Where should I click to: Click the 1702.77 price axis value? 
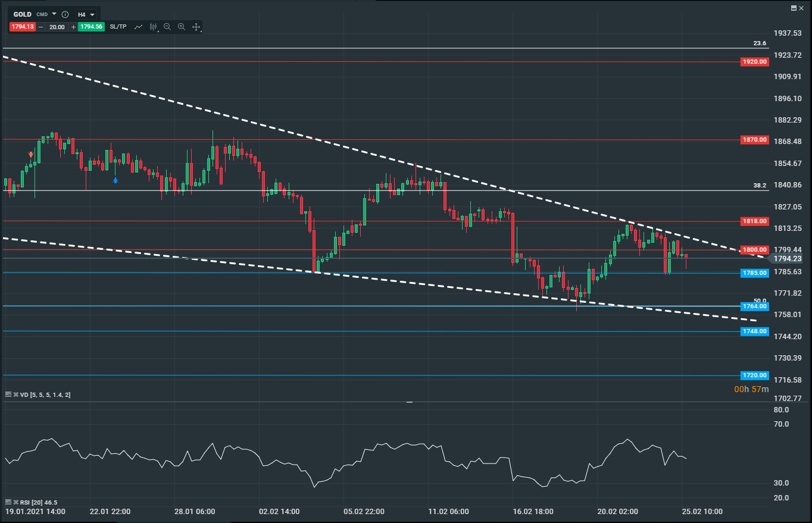[x=788, y=397]
